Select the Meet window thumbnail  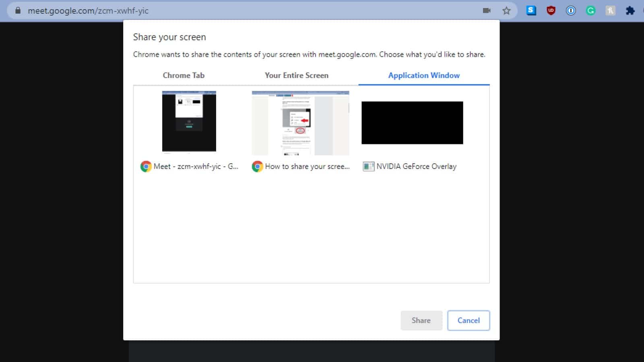pos(189,121)
